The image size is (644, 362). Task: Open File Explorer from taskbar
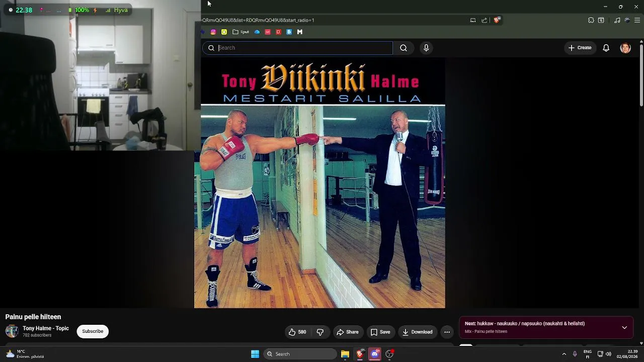pyautogui.click(x=345, y=354)
